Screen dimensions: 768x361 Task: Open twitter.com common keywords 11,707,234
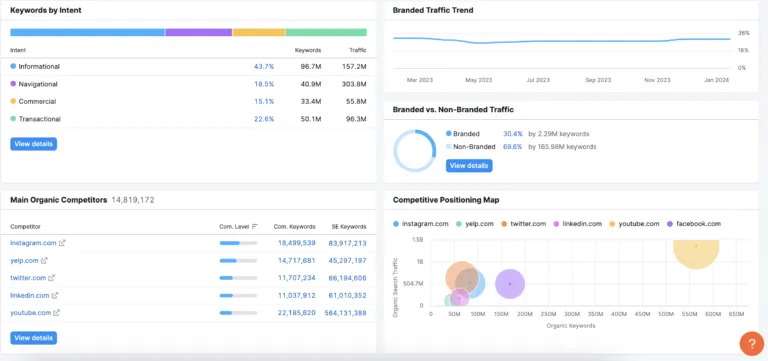[x=297, y=278]
